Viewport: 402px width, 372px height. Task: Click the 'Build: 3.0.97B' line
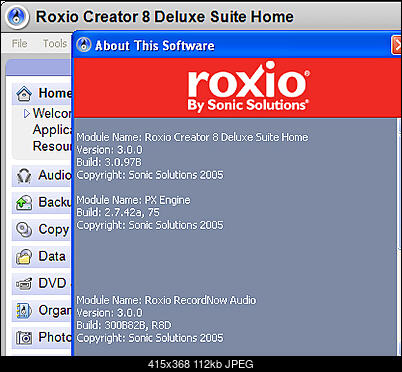tap(109, 162)
